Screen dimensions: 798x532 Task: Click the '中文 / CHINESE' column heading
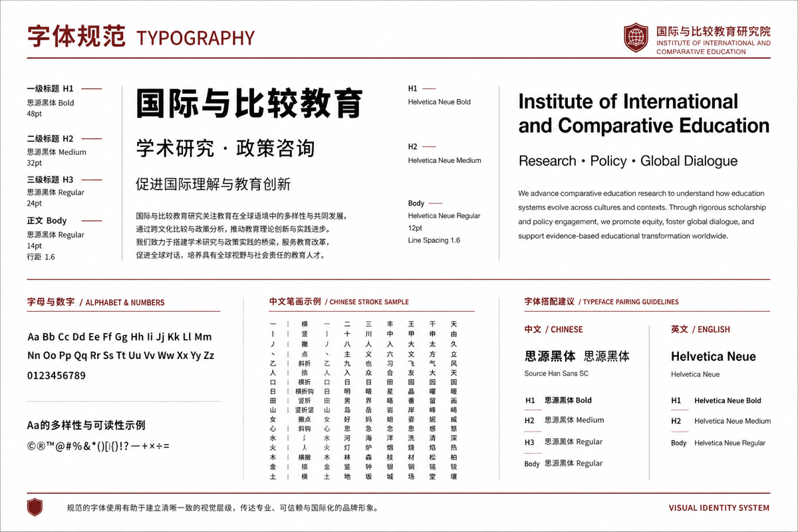[553, 330]
